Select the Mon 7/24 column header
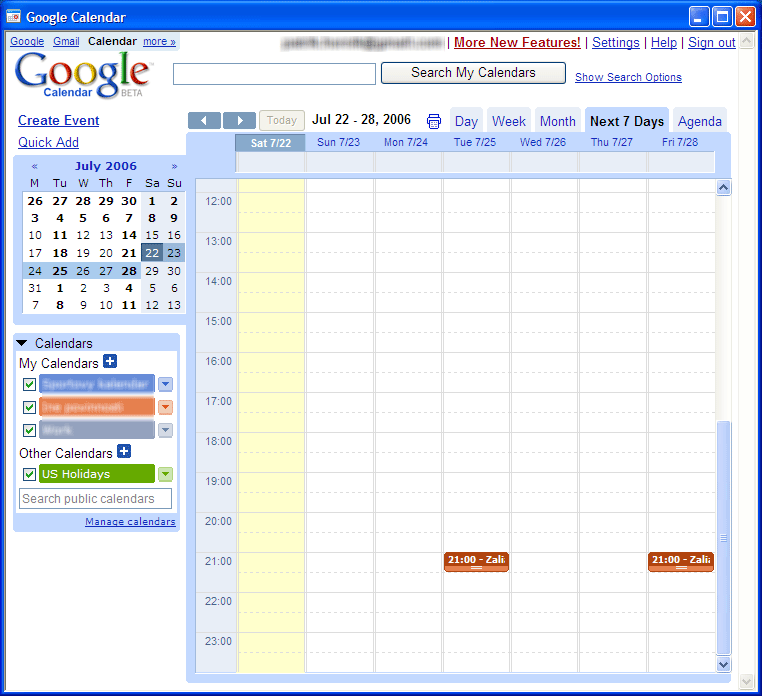The width and height of the screenshot is (762, 696). point(406,142)
